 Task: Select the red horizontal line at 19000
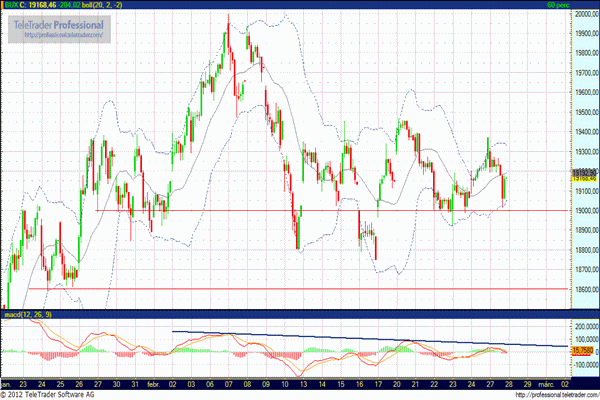coord(333,210)
